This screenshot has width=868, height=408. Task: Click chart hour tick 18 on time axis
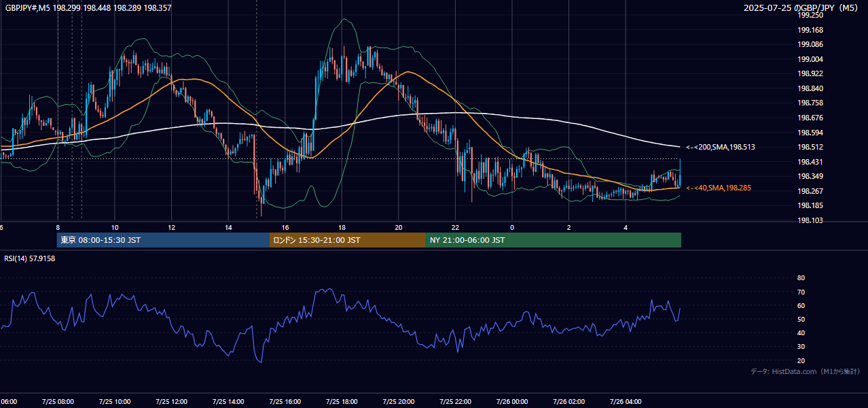tap(342, 227)
